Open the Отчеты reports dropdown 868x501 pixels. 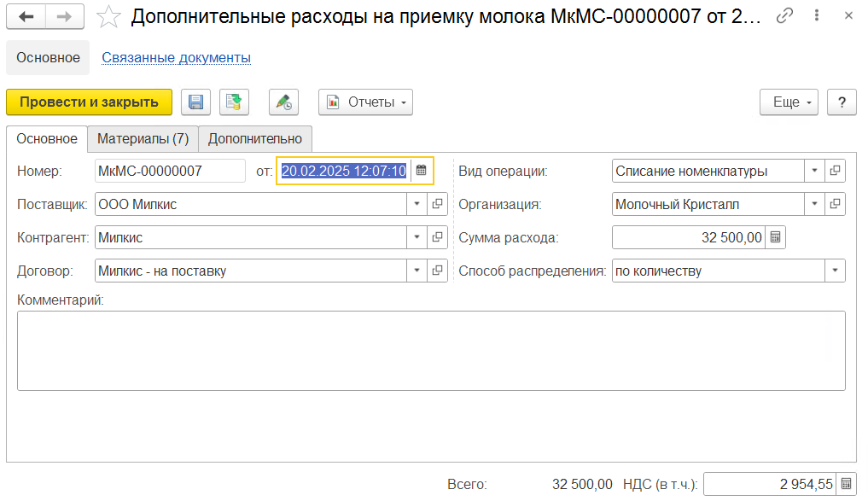tap(365, 102)
